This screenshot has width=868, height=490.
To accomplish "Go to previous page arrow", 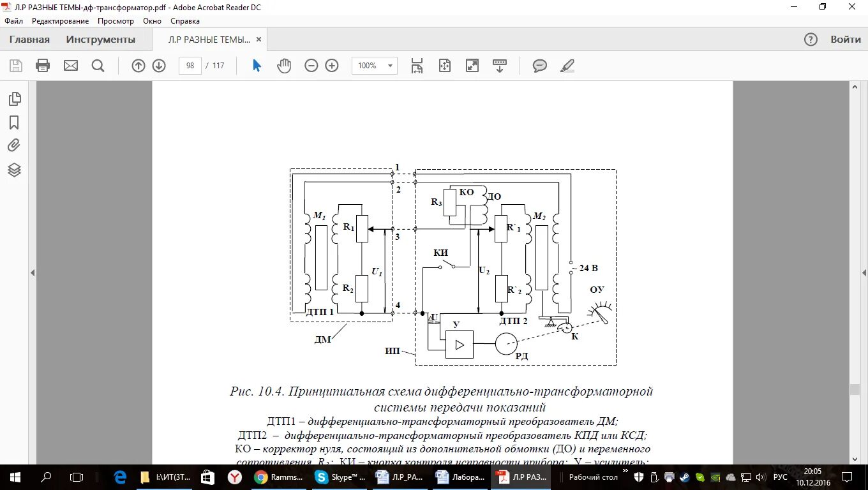I will [x=138, y=66].
